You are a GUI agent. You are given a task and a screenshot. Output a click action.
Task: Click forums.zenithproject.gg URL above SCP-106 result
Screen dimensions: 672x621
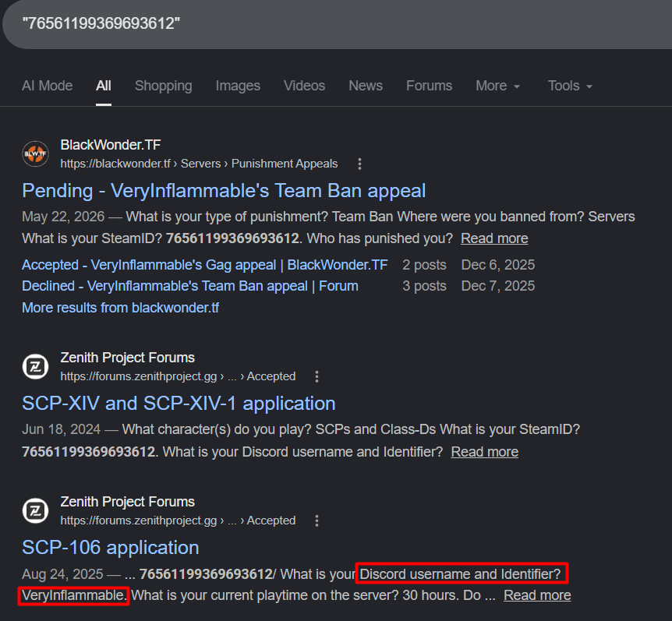click(178, 520)
